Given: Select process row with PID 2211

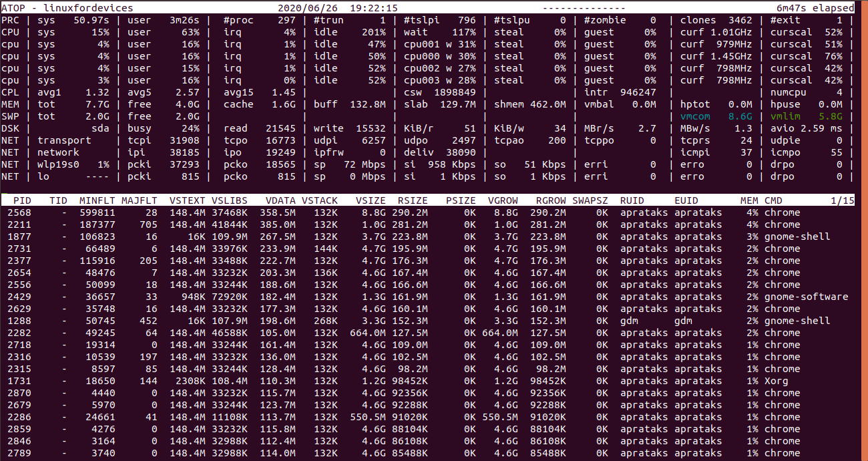Looking at the screenshot, I should [427, 224].
